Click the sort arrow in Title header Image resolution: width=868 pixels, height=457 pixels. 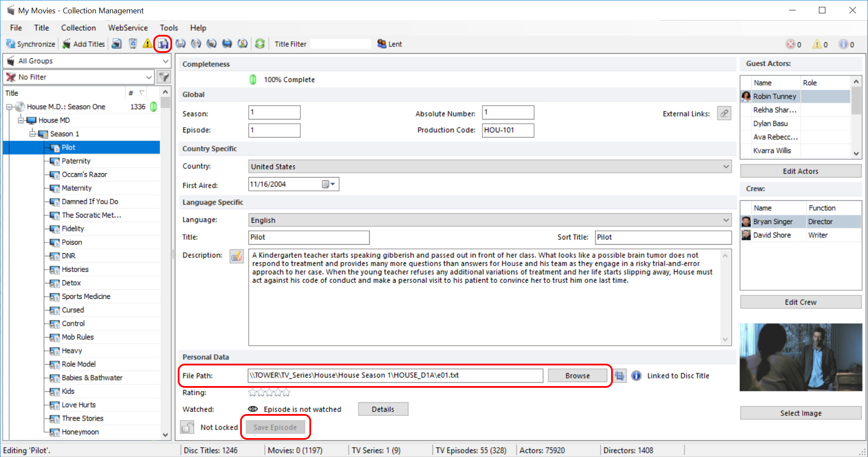point(142,93)
